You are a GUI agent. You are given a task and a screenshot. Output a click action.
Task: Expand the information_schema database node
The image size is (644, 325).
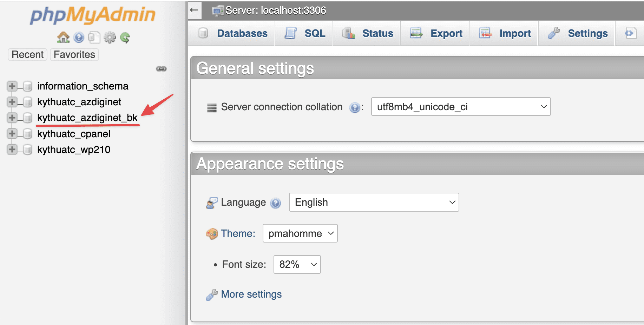(12, 86)
